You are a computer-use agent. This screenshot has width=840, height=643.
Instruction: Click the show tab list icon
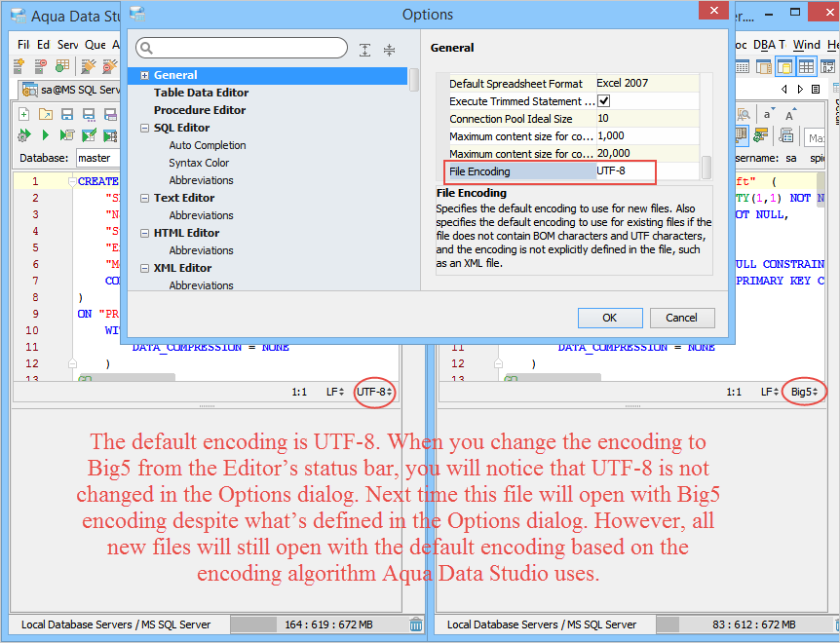816,90
